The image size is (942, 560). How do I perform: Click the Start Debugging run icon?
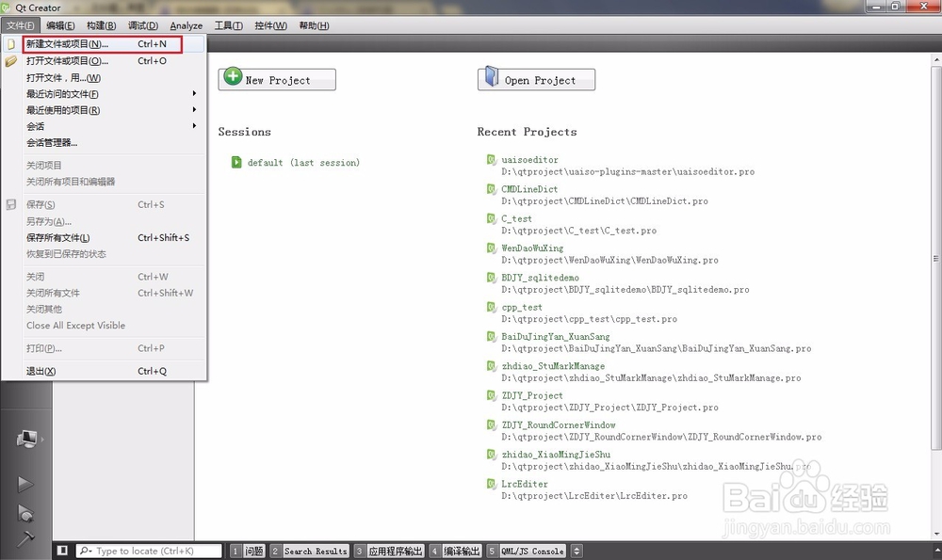25,513
